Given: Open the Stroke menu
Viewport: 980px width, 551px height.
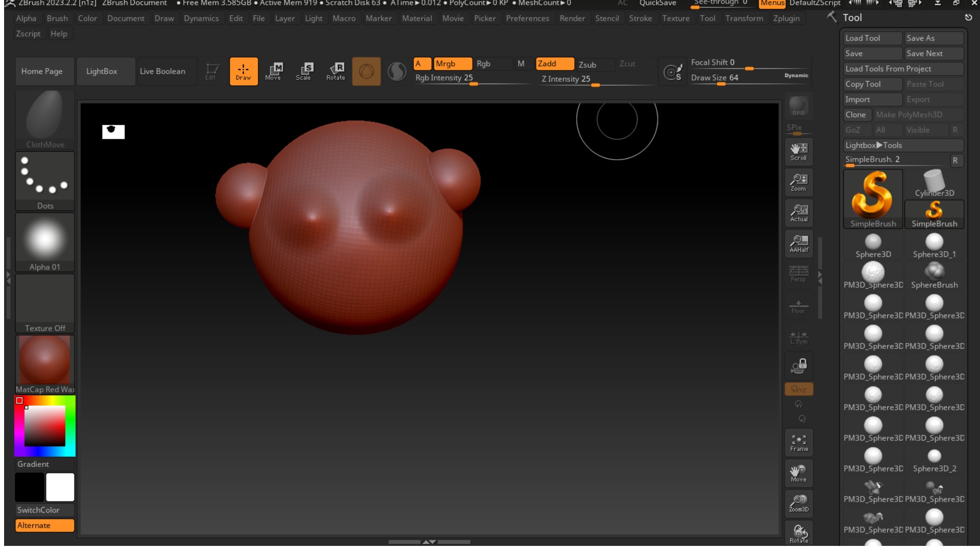Looking at the screenshot, I should [x=640, y=18].
